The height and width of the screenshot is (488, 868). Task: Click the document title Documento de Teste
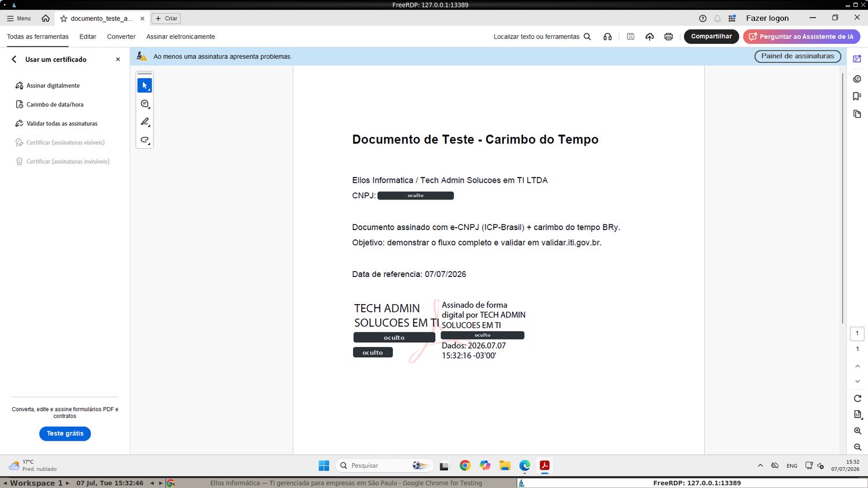coord(475,139)
